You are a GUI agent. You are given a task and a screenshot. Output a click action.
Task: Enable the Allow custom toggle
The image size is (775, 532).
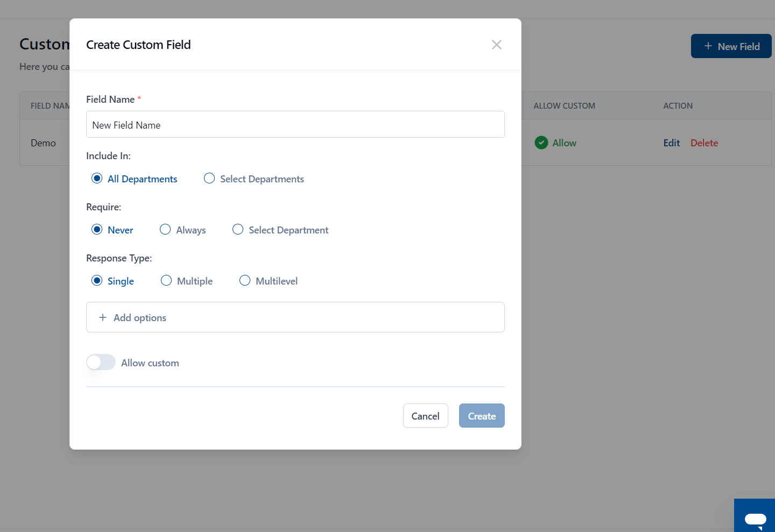coord(101,362)
